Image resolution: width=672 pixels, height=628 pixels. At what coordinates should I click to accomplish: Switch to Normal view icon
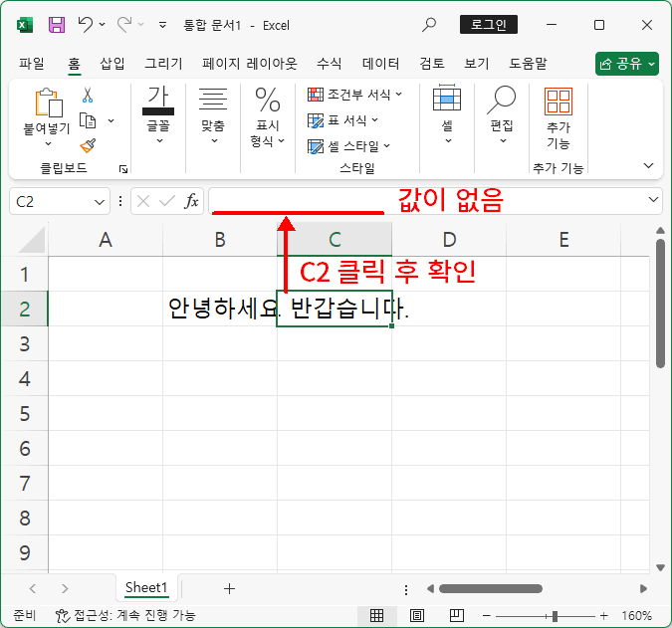376,616
